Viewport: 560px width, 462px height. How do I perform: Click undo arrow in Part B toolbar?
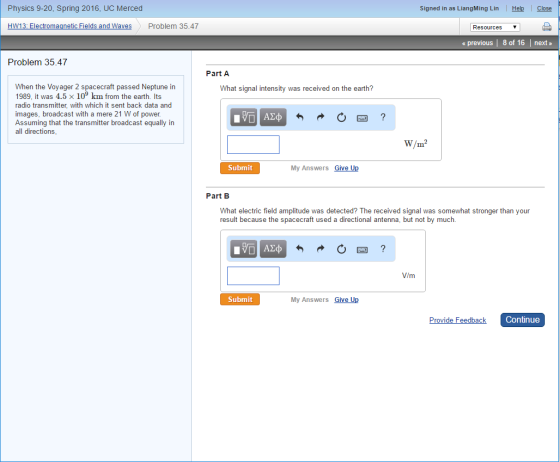[300, 248]
